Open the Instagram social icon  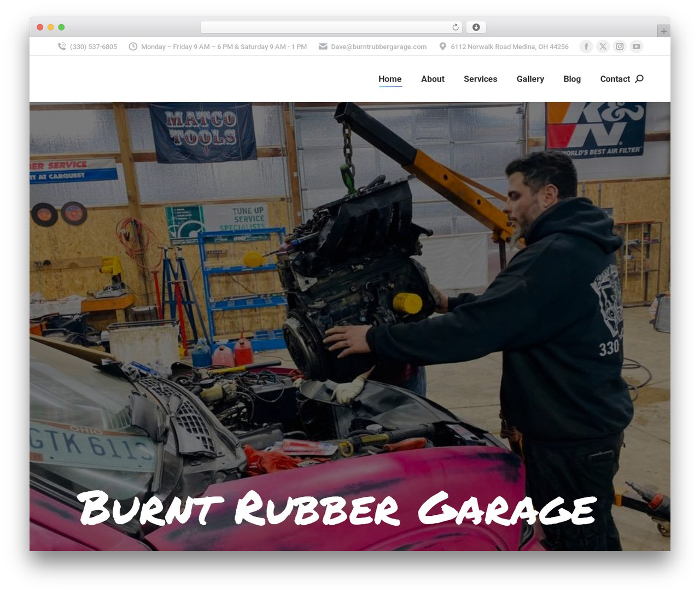point(620,46)
